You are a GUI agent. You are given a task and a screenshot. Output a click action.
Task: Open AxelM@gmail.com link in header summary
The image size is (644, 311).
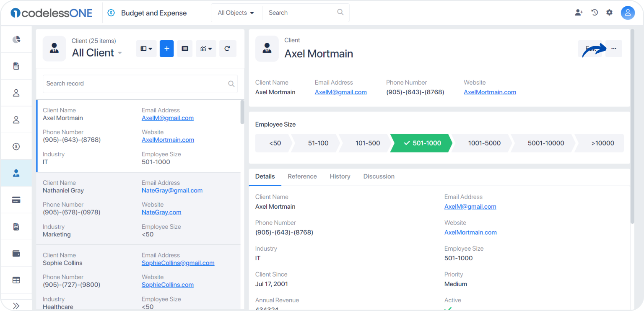tap(341, 92)
